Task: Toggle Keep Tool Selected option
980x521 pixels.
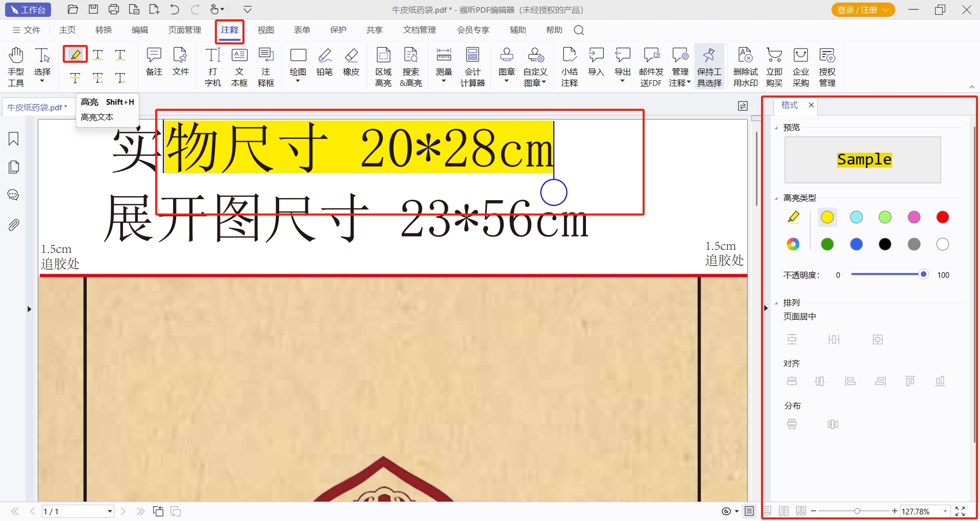Action: [709, 66]
